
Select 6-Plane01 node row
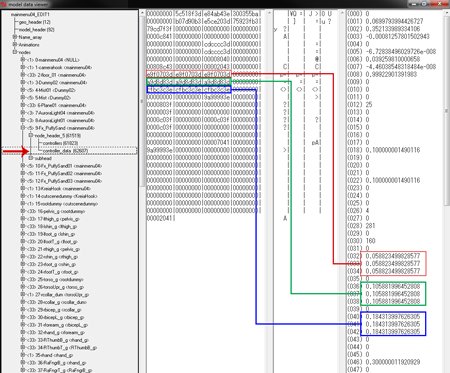click(x=56, y=105)
